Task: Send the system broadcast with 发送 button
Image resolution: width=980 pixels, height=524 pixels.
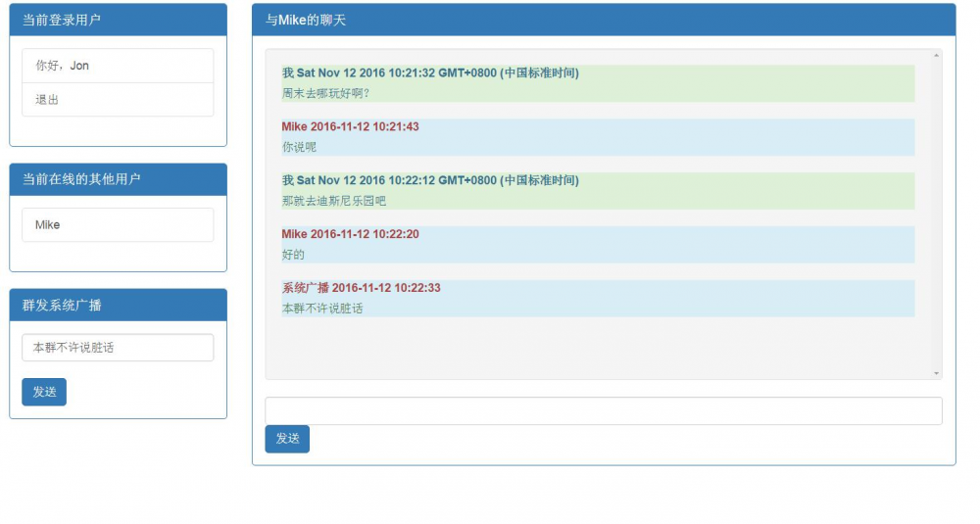Action: coord(44,392)
